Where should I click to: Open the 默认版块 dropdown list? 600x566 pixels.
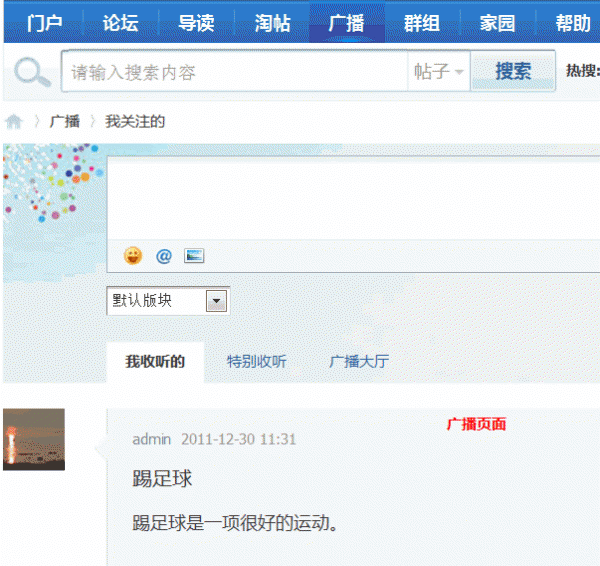pyautogui.click(x=216, y=300)
